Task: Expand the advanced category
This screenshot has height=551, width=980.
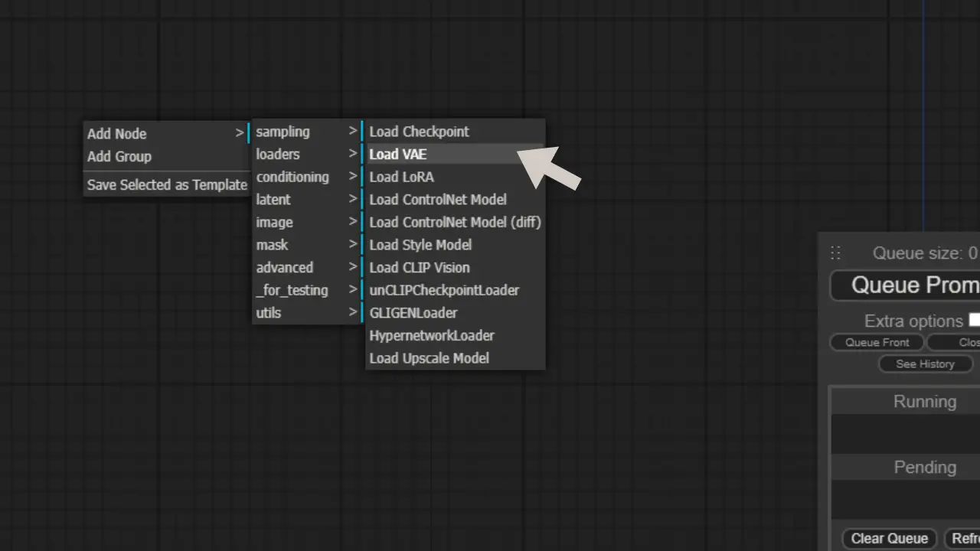Action: [307, 267]
